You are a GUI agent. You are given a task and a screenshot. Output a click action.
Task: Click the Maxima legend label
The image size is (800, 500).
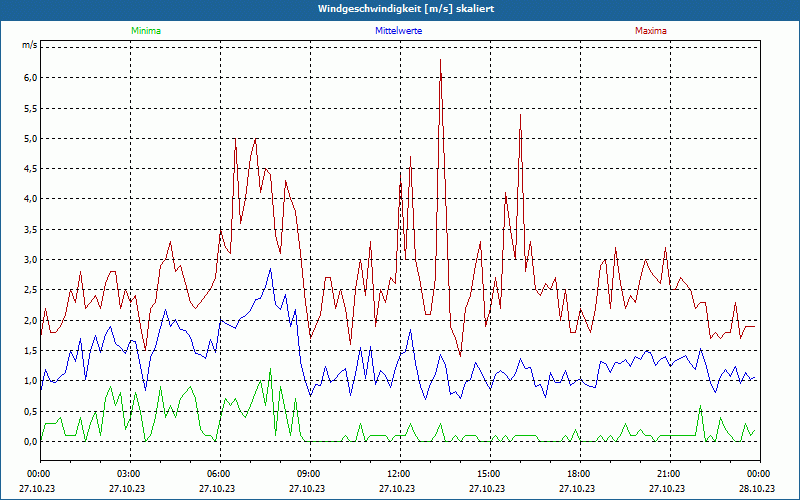(650, 31)
